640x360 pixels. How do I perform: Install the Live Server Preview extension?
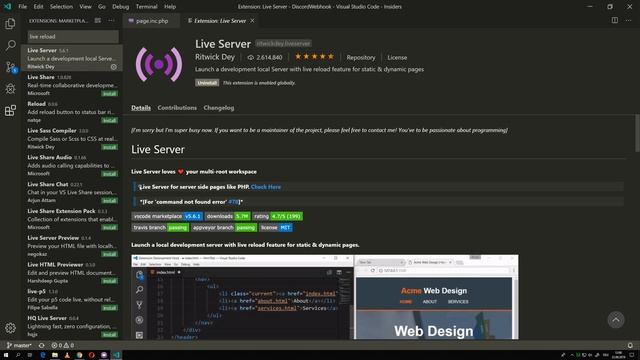pyautogui.click(x=109, y=254)
